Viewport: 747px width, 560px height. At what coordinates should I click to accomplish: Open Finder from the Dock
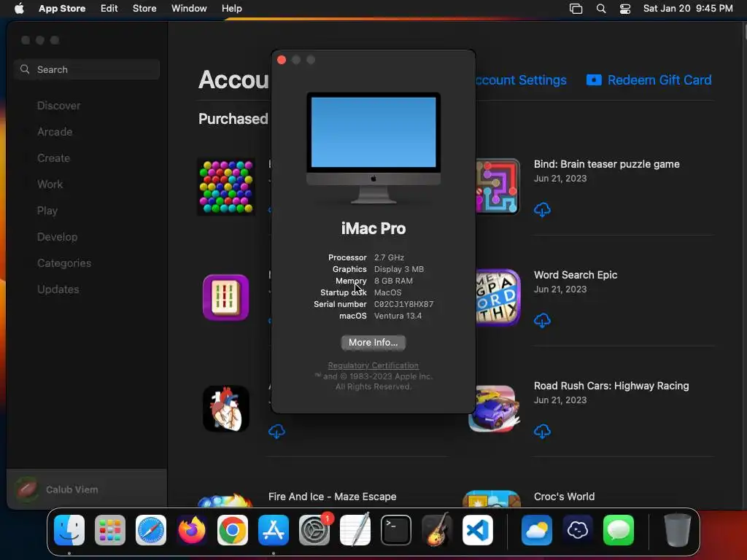point(69,530)
